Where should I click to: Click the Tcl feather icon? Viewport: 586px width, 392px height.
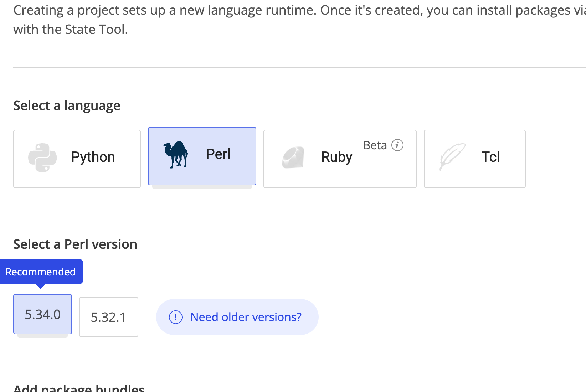pos(452,157)
